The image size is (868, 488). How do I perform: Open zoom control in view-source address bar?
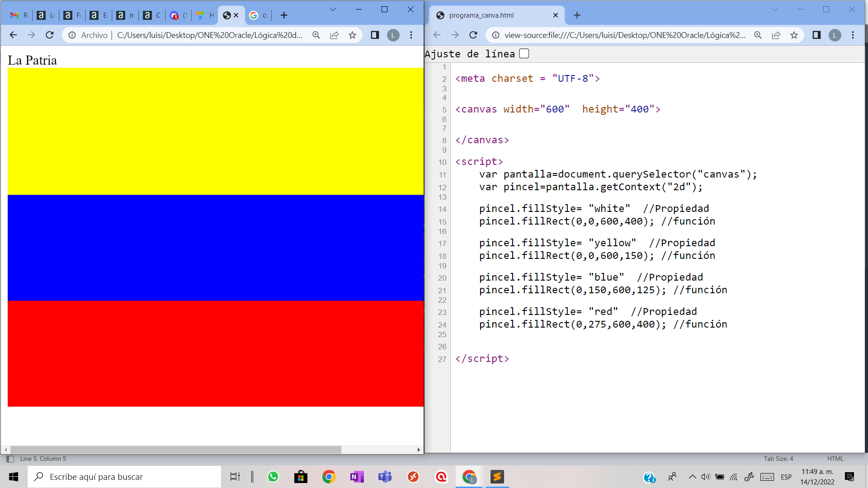point(758,35)
